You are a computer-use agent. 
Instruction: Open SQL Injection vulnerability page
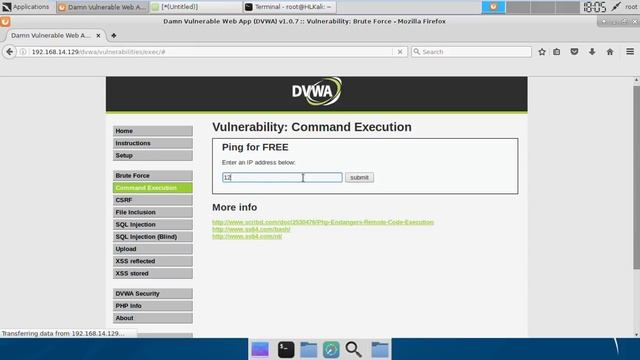[153, 224]
